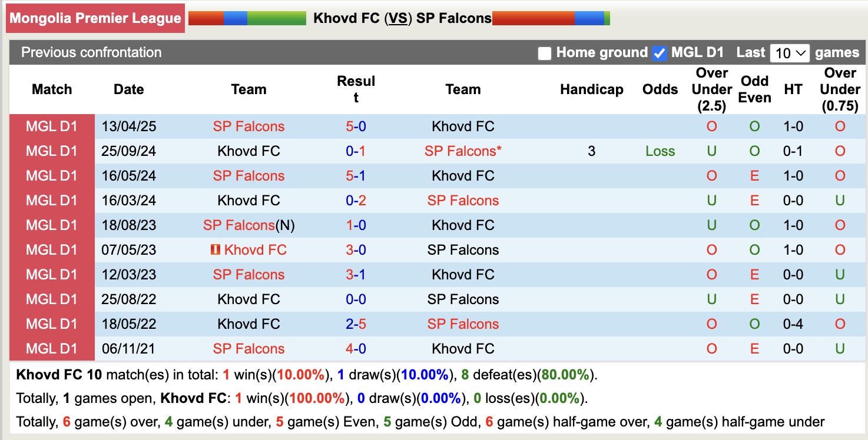Click the Handicap column header
868x440 pixels.
click(x=591, y=89)
